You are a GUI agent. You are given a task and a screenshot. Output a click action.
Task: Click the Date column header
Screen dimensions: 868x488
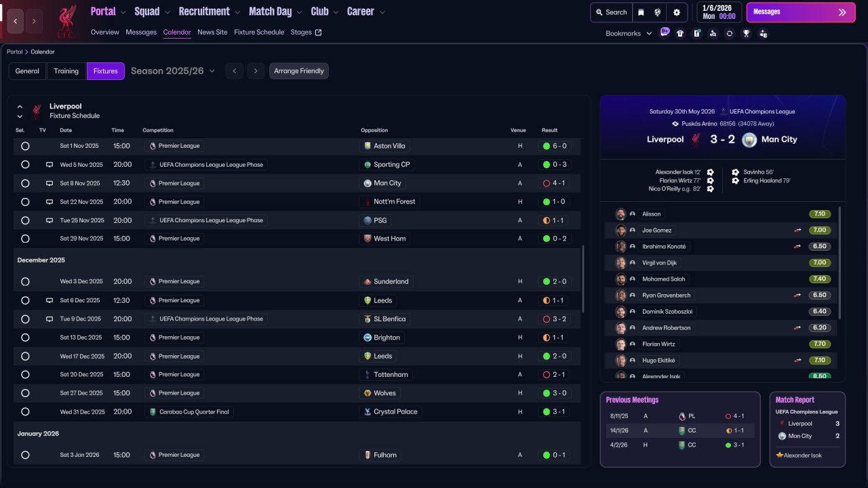point(66,130)
